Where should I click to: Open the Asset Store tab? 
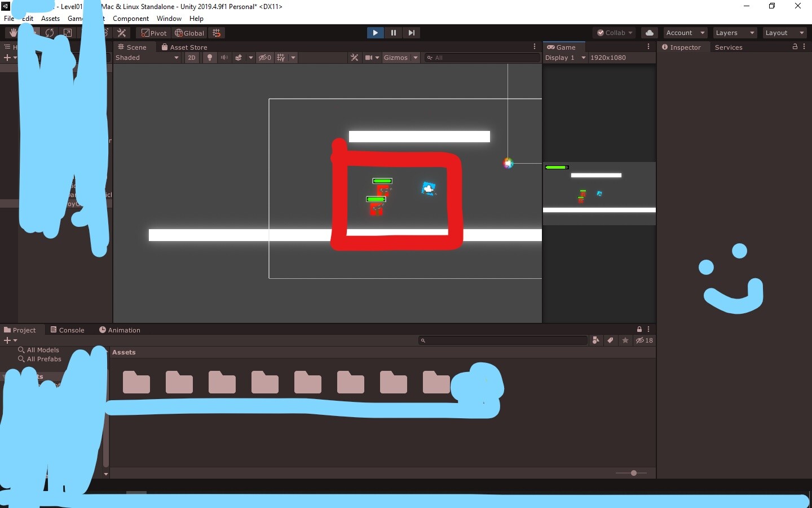click(x=185, y=47)
